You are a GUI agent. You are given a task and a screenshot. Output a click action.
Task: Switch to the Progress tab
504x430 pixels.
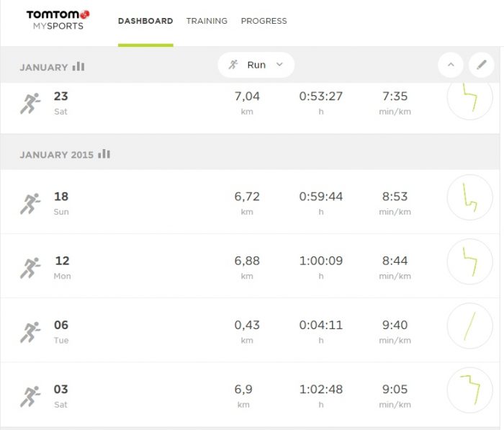(x=264, y=21)
